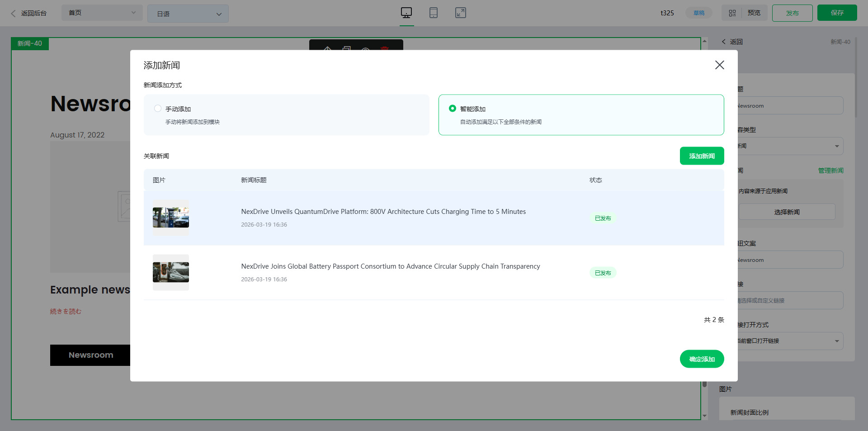Open the 首页 page dropdown
Screen dimensions: 868x431
point(102,13)
